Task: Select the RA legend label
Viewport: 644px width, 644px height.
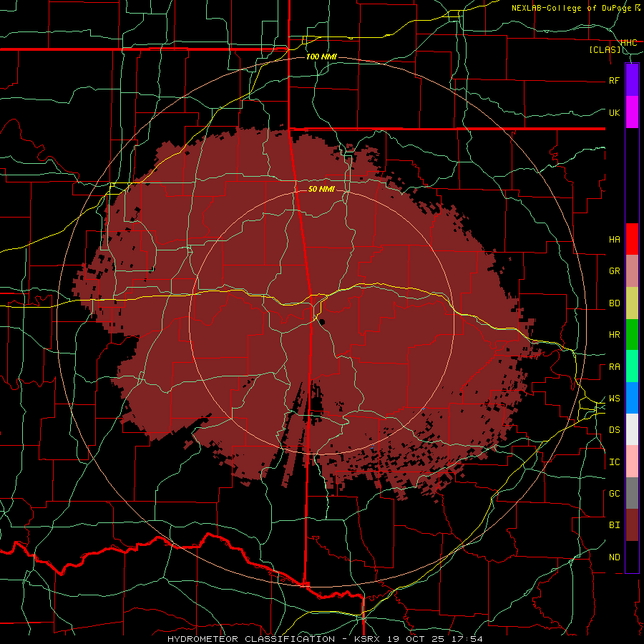Action: tap(614, 367)
